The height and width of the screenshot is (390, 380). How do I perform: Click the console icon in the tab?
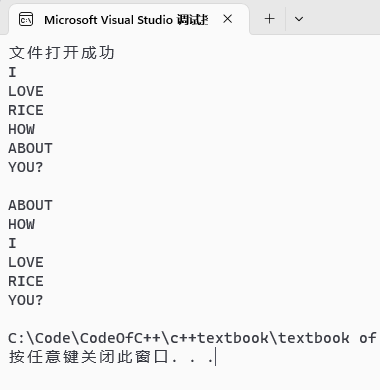pyautogui.click(x=26, y=20)
